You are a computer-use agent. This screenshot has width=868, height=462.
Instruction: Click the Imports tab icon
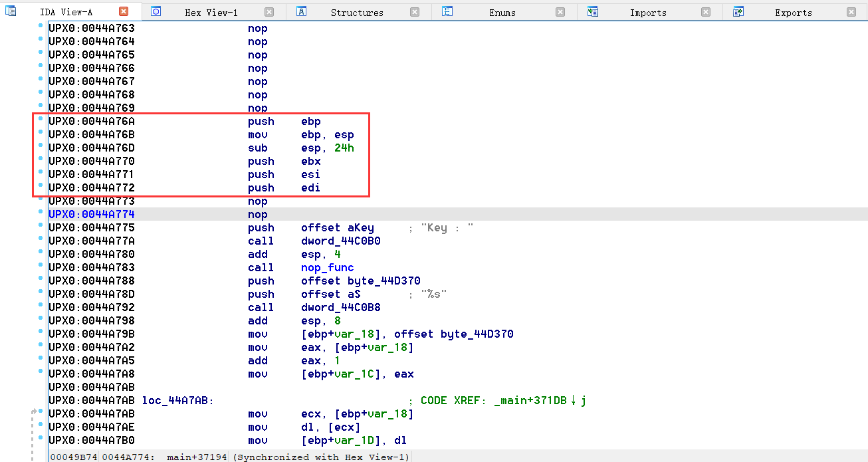593,11
